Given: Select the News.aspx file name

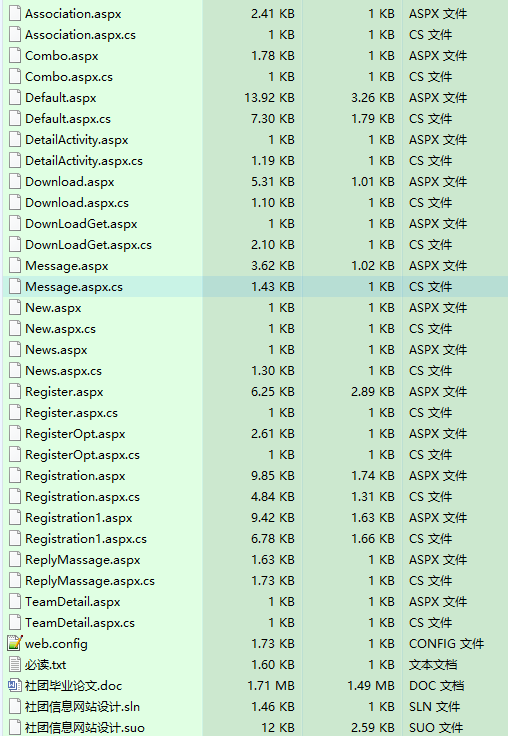Looking at the screenshot, I should click(56, 350).
